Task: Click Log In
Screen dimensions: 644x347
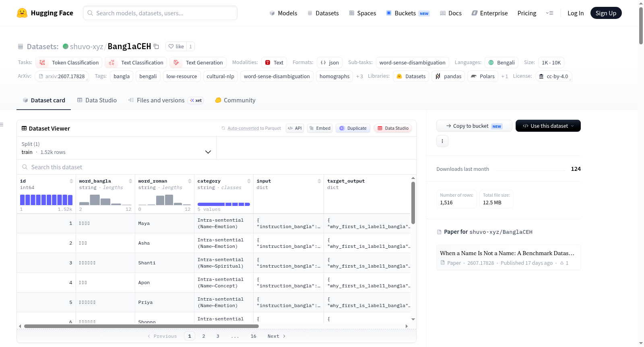Action: (576, 13)
